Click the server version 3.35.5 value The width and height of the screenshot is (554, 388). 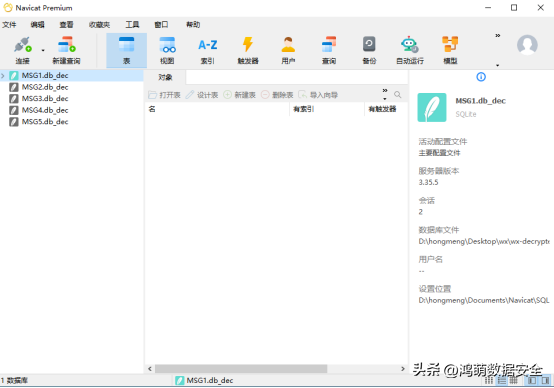(x=428, y=183)
